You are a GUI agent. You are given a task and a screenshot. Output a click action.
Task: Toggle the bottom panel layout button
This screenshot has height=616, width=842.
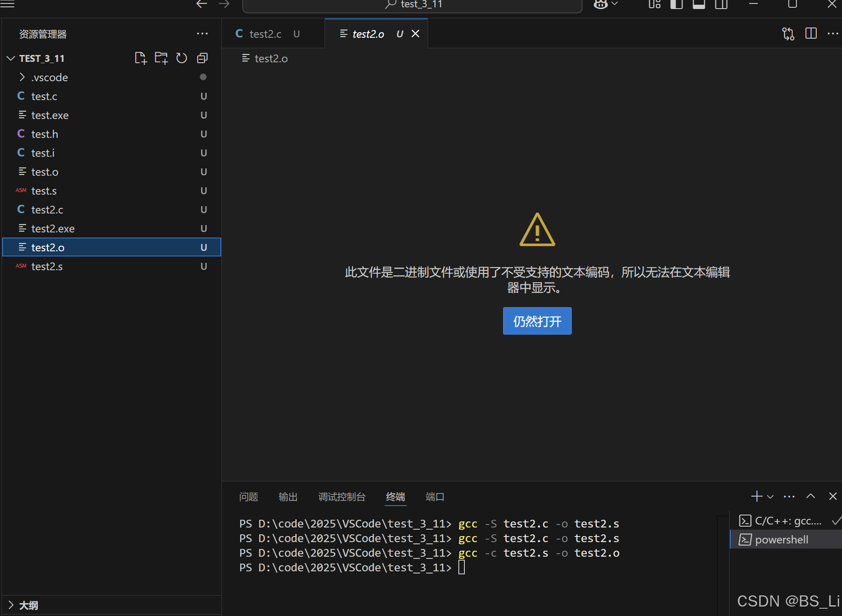click(x=699, y=4)
